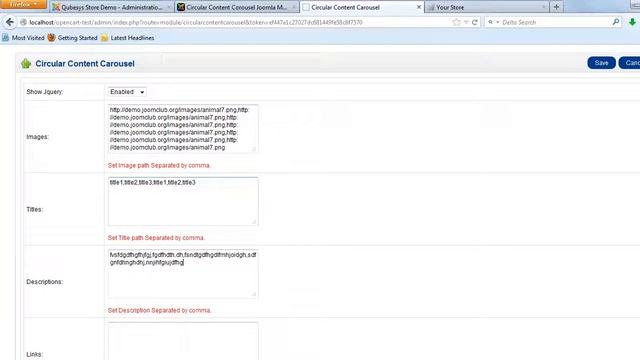Click the site identity globe icon
The image size is (640, 360).
24,22
